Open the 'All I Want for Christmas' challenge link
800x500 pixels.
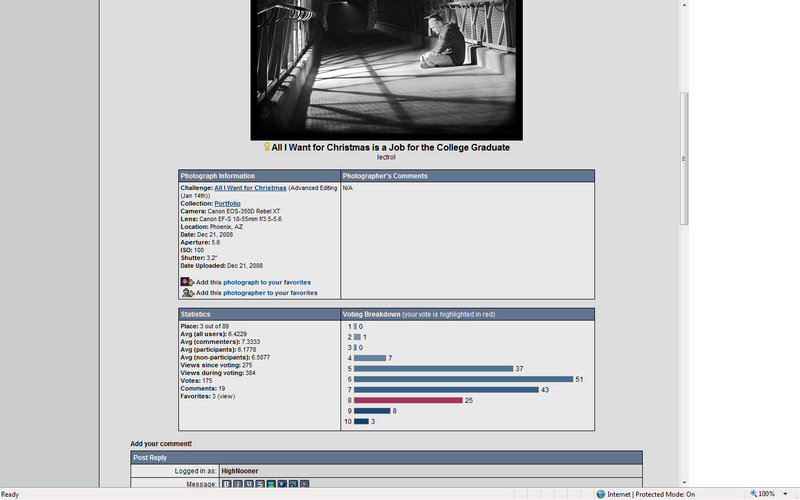[250, 188]
